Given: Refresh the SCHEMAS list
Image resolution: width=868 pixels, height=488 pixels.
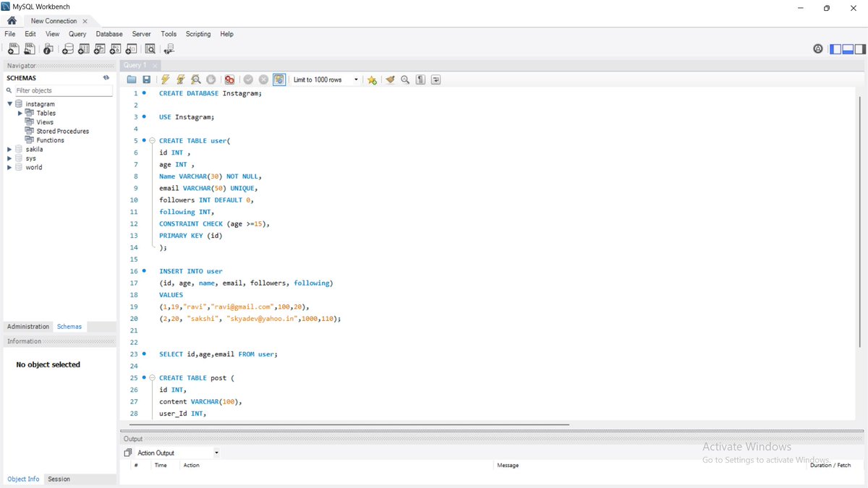Looking at the screenshot, I should 106,77.
